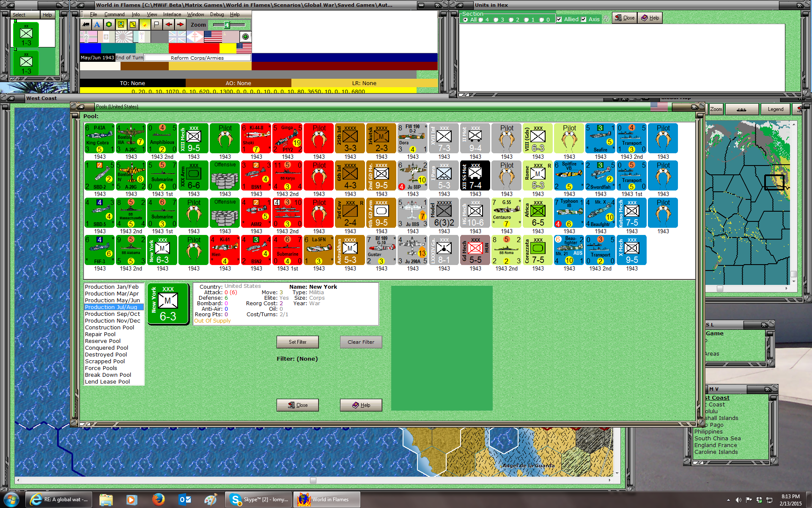Click the lock icon in Units in Hex
Image resolution: width=812 pixels, height=508 pixels.
606,19
